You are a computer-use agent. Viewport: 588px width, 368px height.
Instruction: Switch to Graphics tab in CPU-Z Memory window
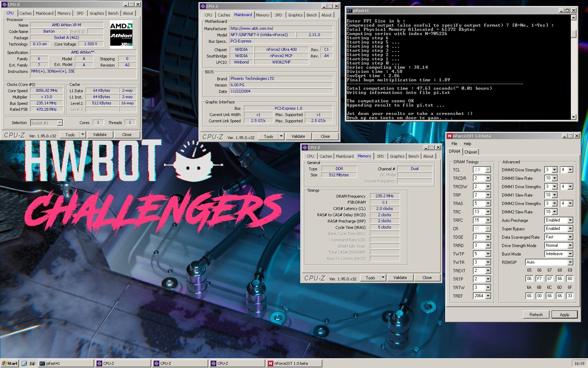(x=397, y=156)
